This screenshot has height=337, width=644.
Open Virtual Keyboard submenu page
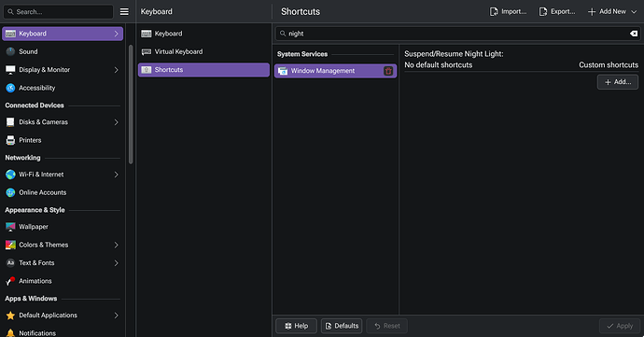(x=203, y=51)
